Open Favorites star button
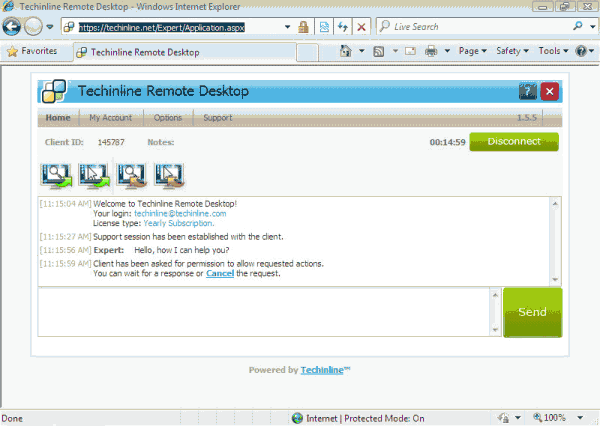The height and width of the screenshot is (426, 600). click(x=32, y=51)
